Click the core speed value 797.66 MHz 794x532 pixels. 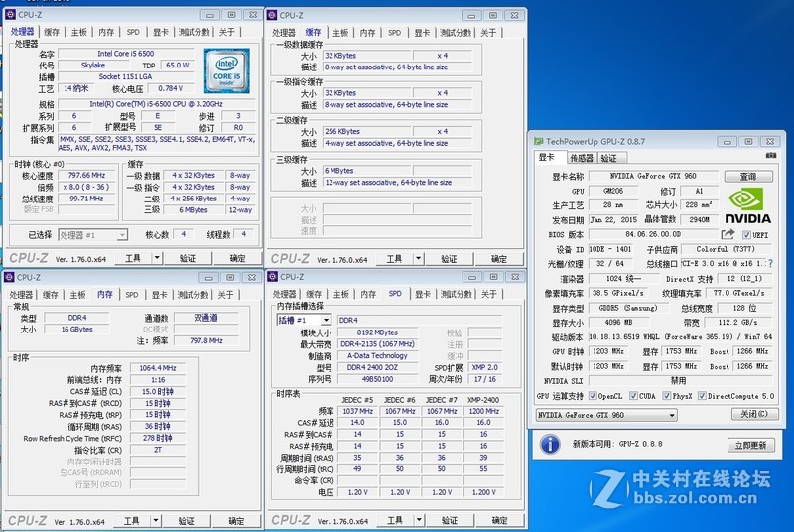click(86, 175)
